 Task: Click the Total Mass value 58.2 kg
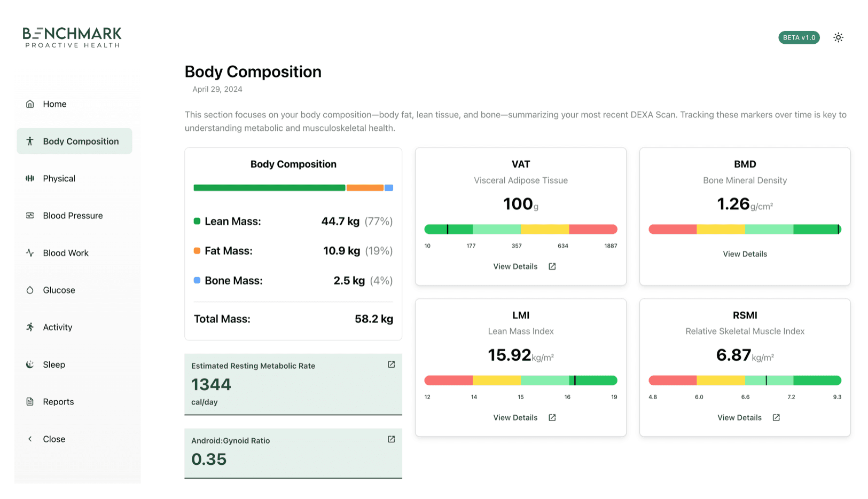click(374, 319)
